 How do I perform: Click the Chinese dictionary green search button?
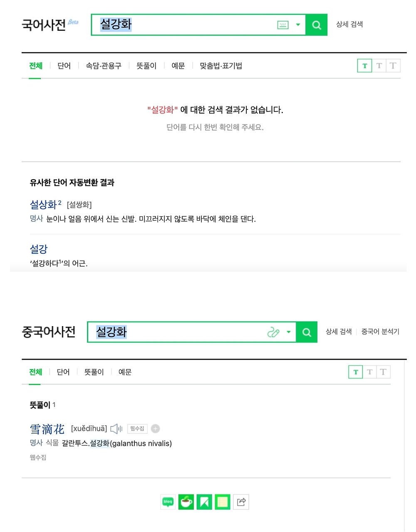[307, 332]
